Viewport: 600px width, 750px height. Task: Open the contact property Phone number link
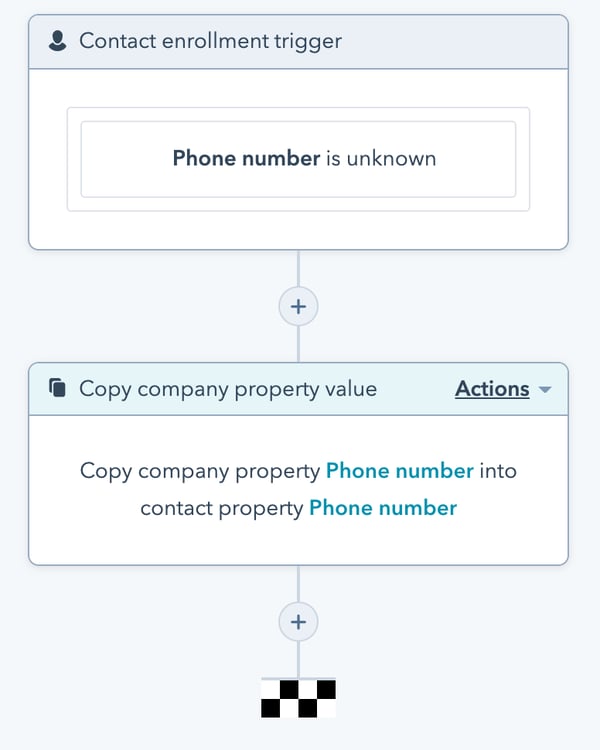click(x=383, y=508)
